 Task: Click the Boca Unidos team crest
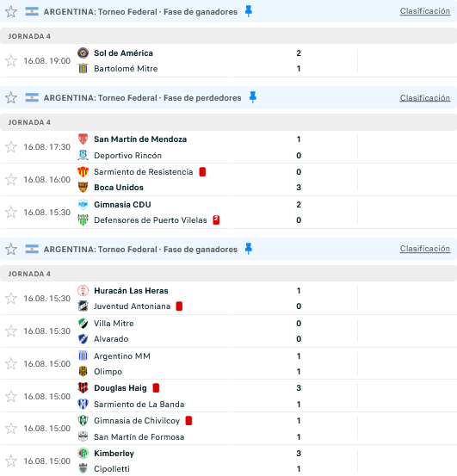(x=83, y=188)
